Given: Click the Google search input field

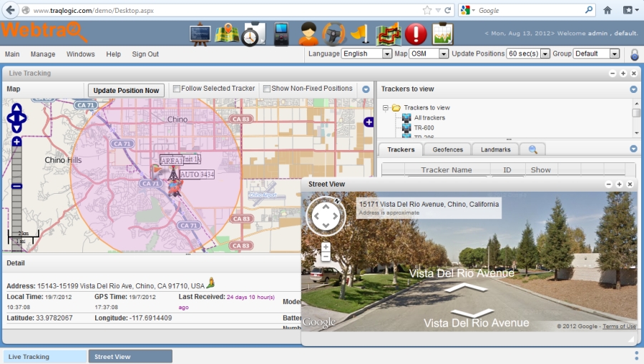Looking at the screenshot, I should [530, 10].
